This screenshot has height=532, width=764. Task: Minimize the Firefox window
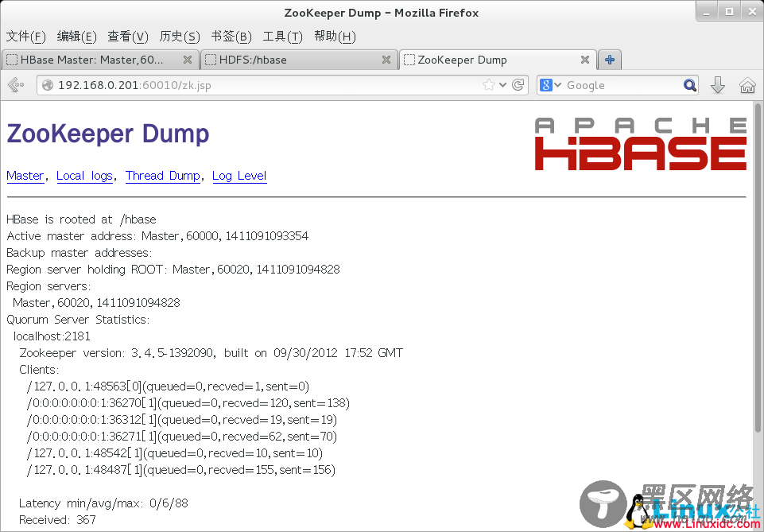pos(708,12)
